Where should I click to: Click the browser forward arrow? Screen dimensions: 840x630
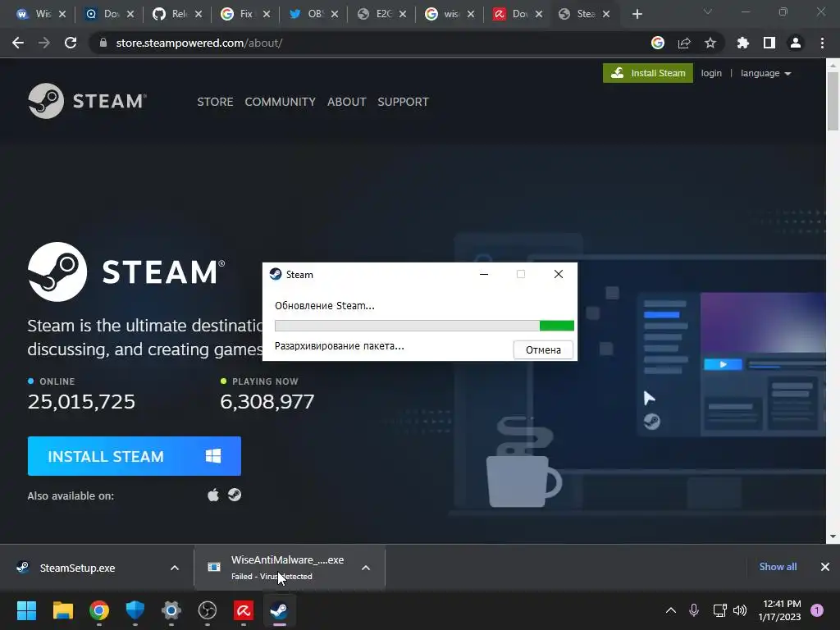(x=44, y=43)
